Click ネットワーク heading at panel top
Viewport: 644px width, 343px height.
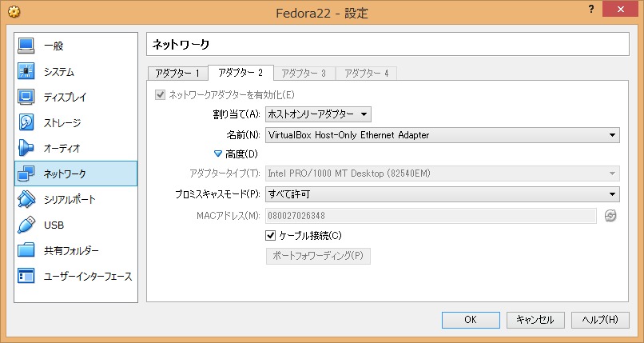pyautogui.click(x=181, y=44)
